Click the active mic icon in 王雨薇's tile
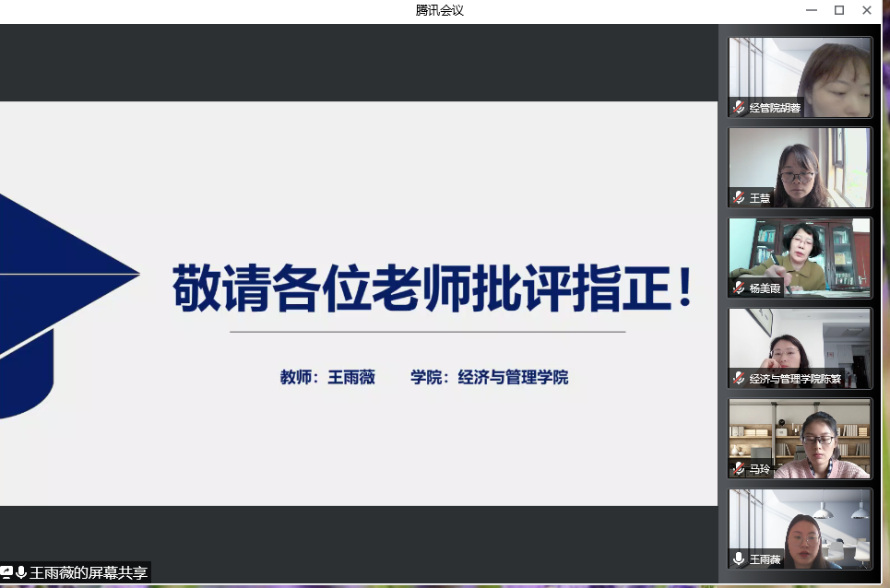The width and height of the screenshot is (890, 588). click(x=739, y=559)
